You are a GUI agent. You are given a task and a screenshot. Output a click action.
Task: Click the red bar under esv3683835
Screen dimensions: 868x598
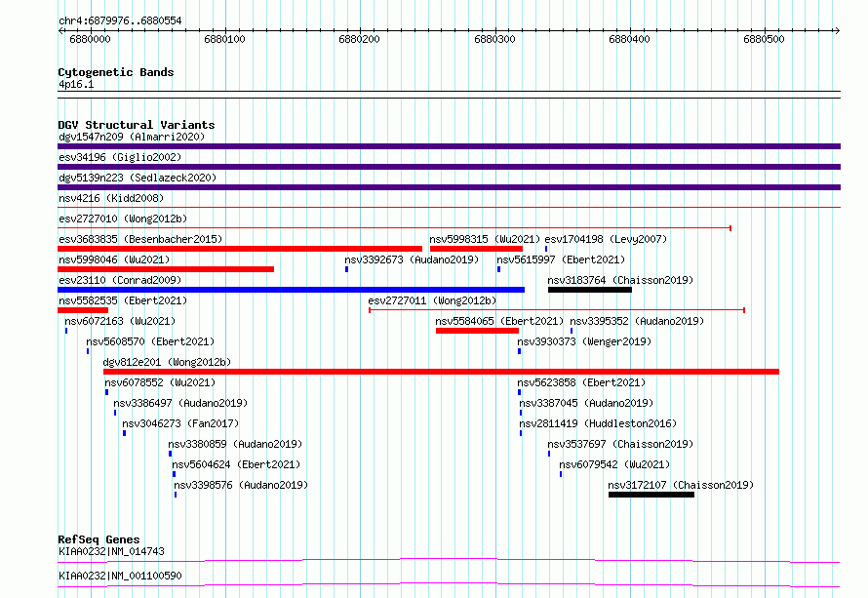coord(240,249)
